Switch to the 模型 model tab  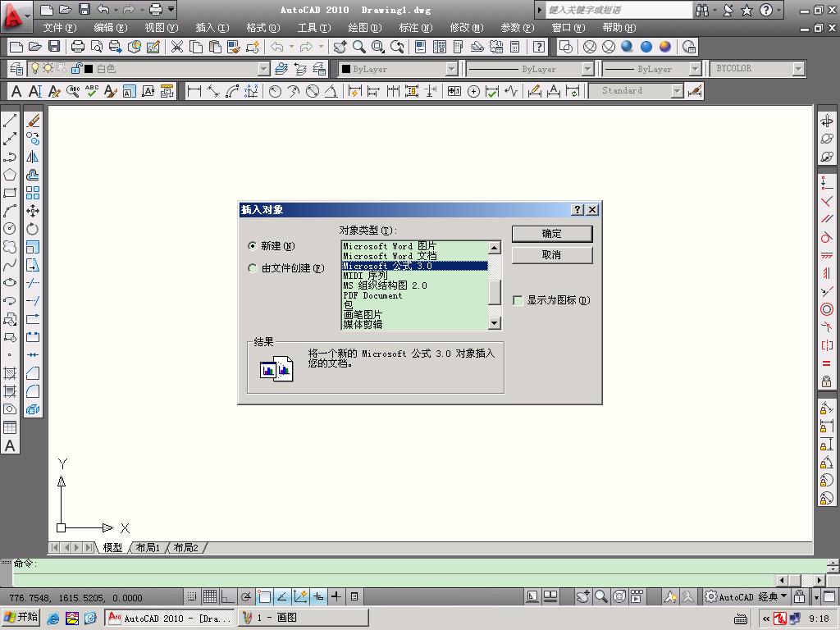coord(112,547)
